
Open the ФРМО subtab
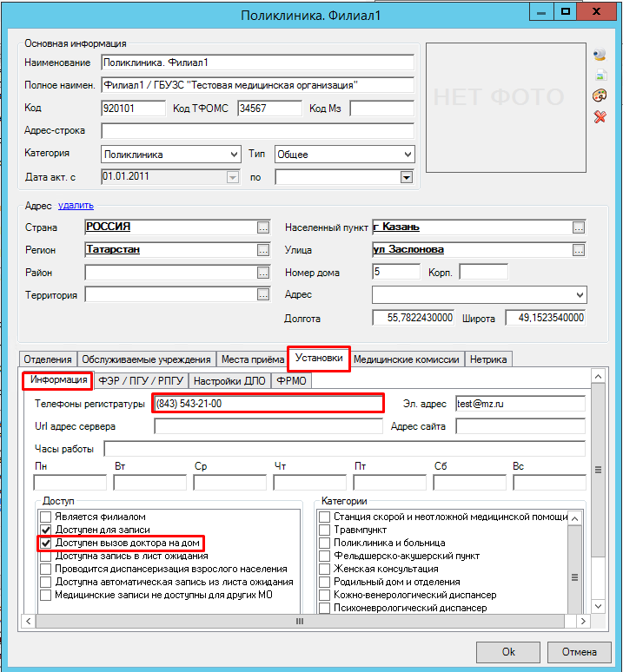coord(291,381)
